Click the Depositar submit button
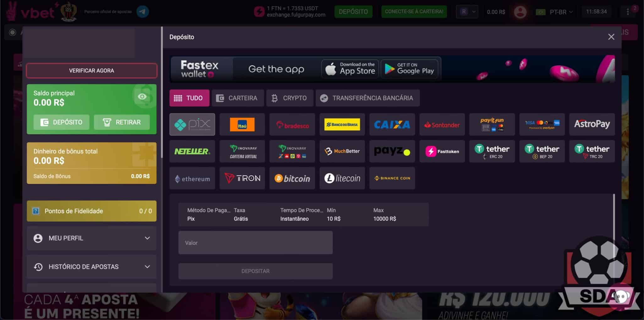Viewport: 644px width, 320px height. 255,271
